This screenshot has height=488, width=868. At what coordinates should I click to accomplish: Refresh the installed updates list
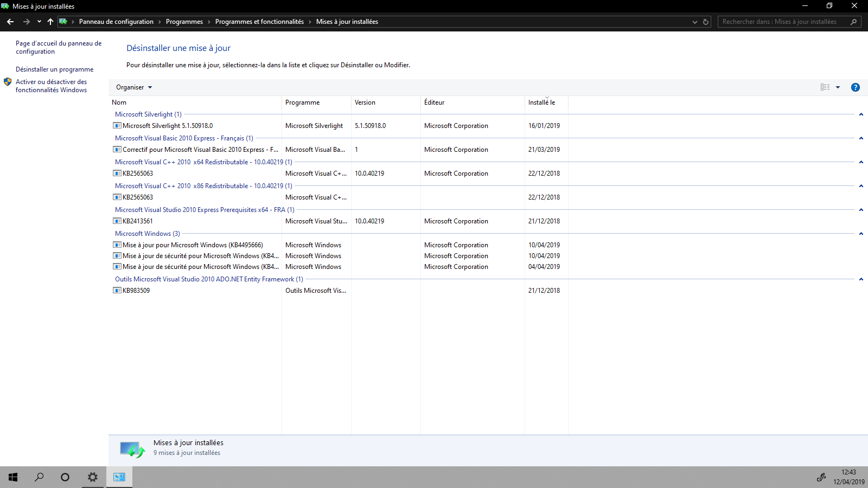tap(706, 22)
